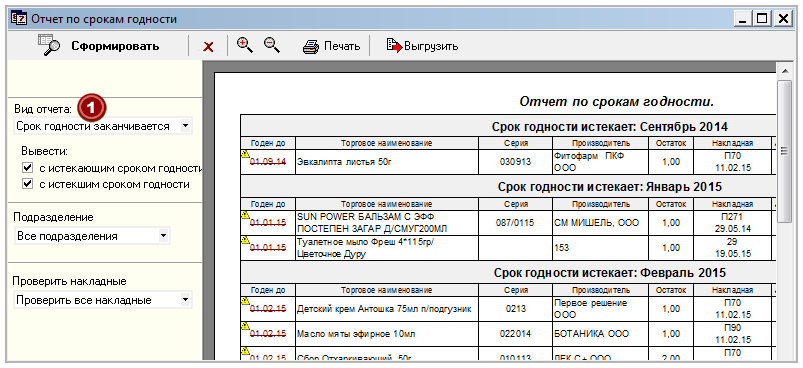Click Масло мяты эфирное 10мл cell
The width and height of the screenshot is (803, 368).
[387, 334]
